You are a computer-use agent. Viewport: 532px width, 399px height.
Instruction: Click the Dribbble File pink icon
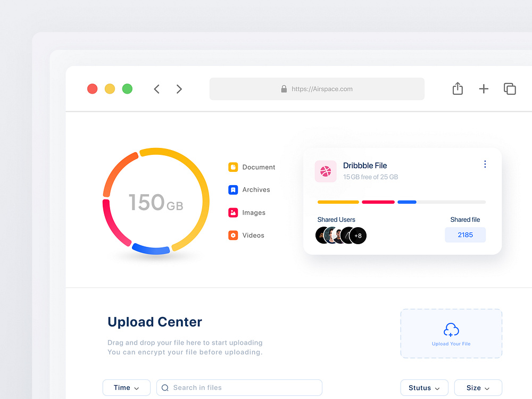pos(326,171)
